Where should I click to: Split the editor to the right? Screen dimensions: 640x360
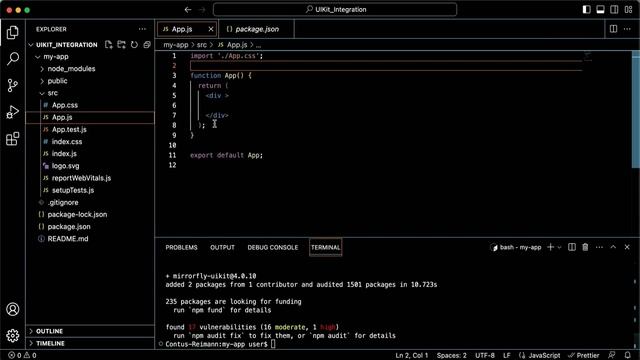613,29
